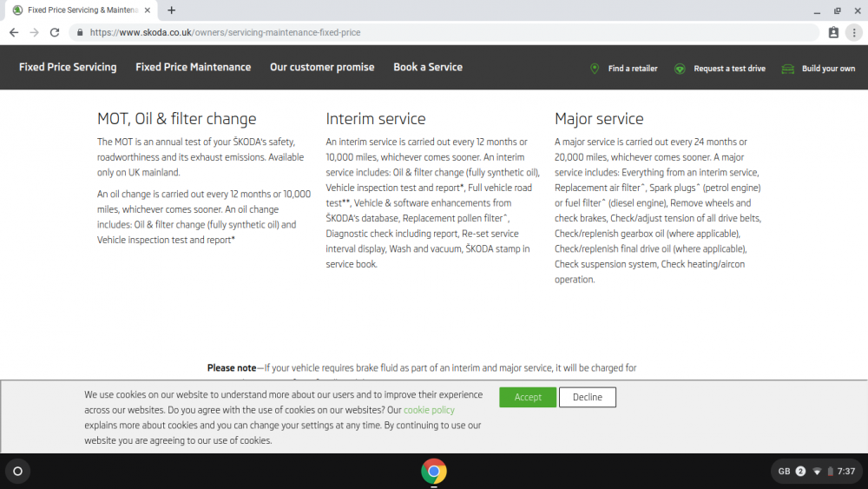Screen dimensions: 868x489
Task: Go back to the previous page
Action: (x=14, y=33)
